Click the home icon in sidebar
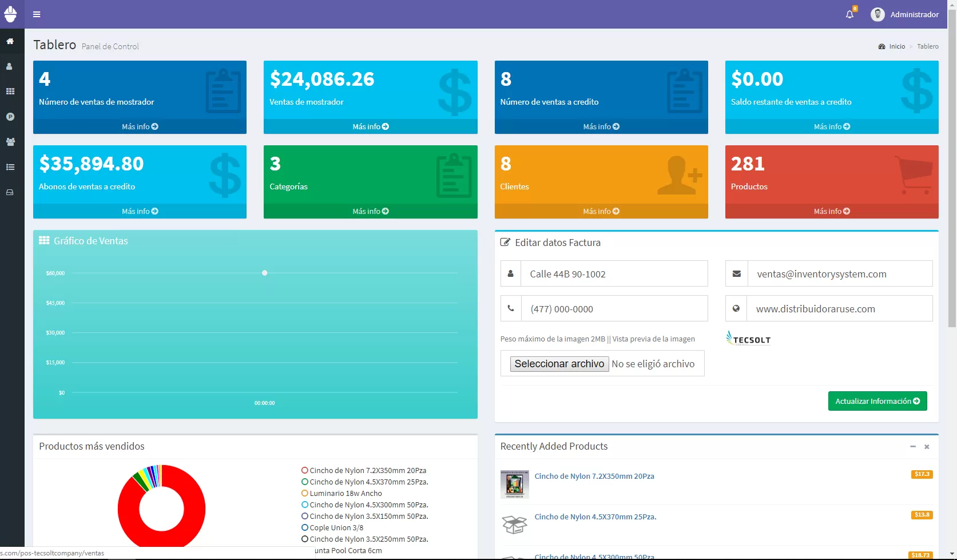Screen dimensions: 957x560 [10, 41]
